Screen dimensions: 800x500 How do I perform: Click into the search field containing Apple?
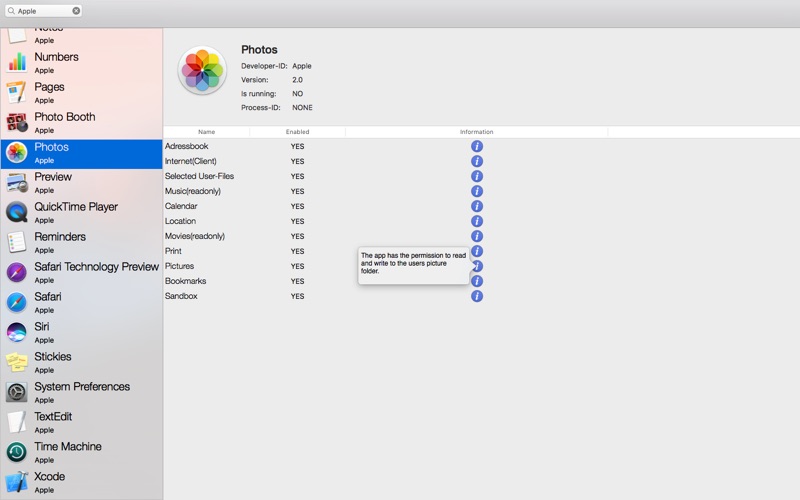pyautogui.click(x=44, y=11)
